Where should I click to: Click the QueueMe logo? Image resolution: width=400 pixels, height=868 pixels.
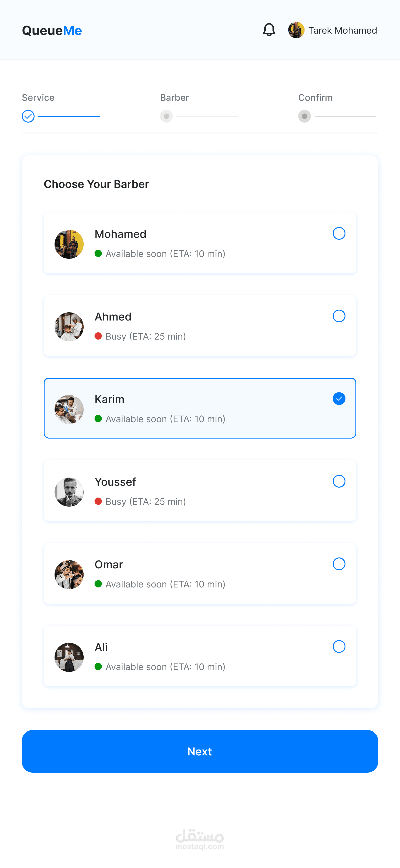(x=52, y=31)
